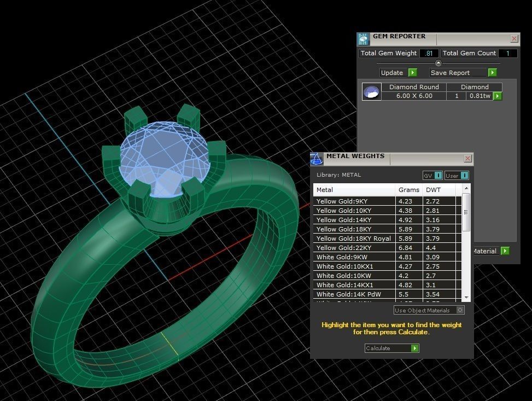
Task: Click the Total Gem Weight value .81
Action: point(429,53)
